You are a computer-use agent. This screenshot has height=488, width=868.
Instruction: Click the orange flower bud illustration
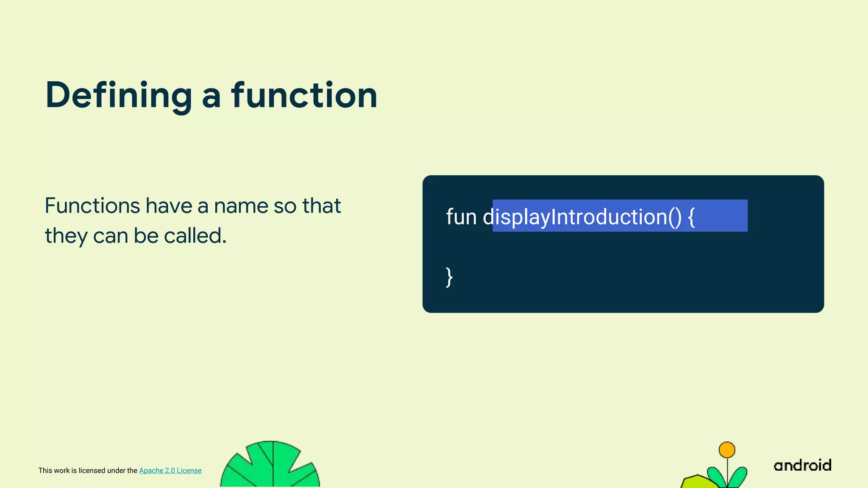click(x=727, y=450)
